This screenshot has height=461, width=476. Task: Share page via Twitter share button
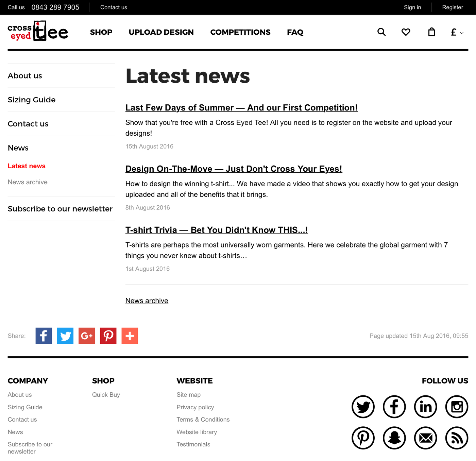(65, 336)
